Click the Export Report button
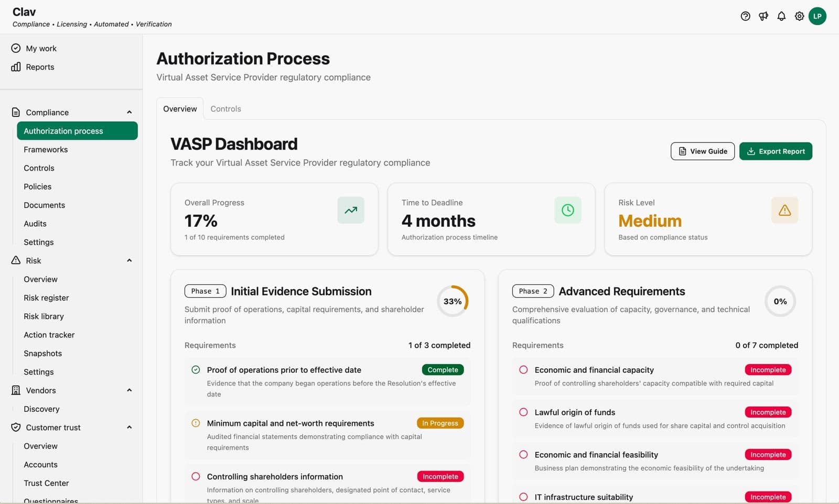The width and height of the screenshot is (839, 504). pyautogui.click(x=776, y=151)
